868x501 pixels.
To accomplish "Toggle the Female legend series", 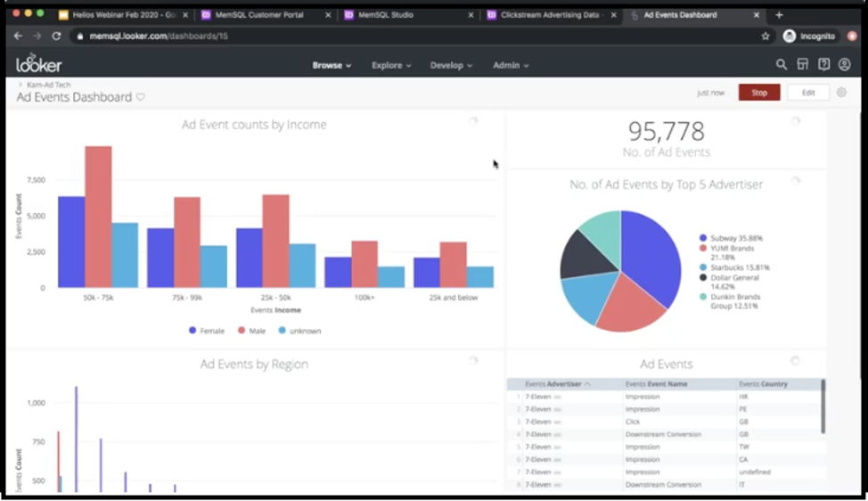I will point(207,331).
